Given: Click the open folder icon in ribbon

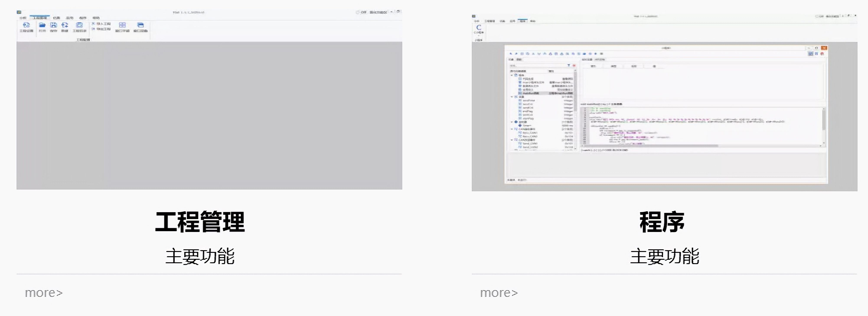Looking at the screenshot, I should (x=42, y=25).
